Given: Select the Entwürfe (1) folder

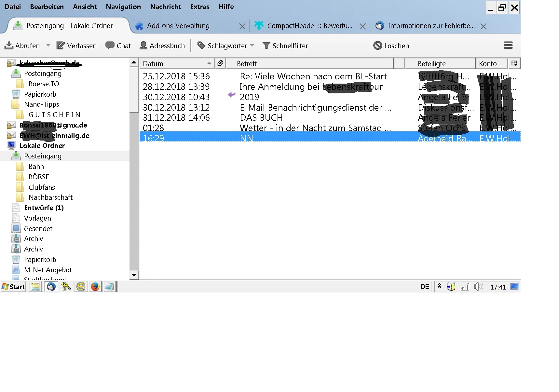Looking at the screenshot, I should 44,208.
